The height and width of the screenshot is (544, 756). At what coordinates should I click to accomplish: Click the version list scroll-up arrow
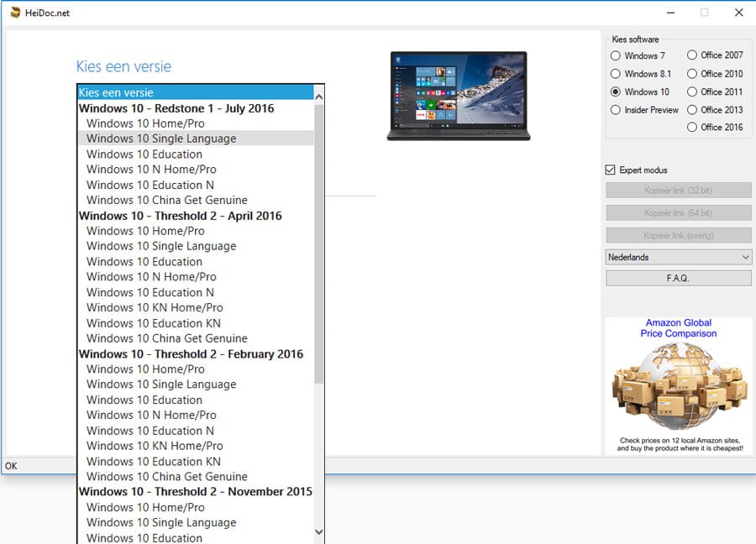[318, 97]
